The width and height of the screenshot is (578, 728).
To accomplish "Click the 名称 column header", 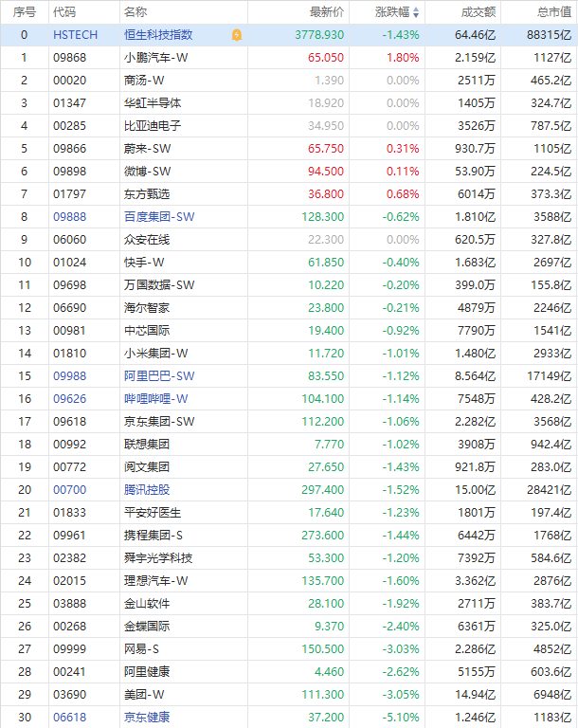I will click(x=135, y=12).
